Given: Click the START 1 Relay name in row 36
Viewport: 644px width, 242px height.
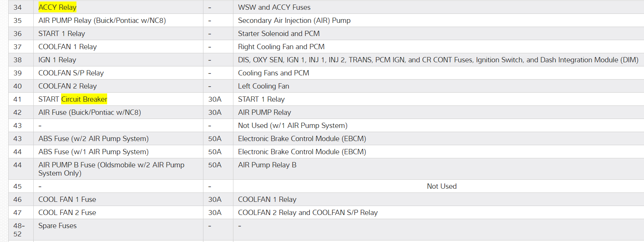Looking at the screenshot, I should pos(61,33).
